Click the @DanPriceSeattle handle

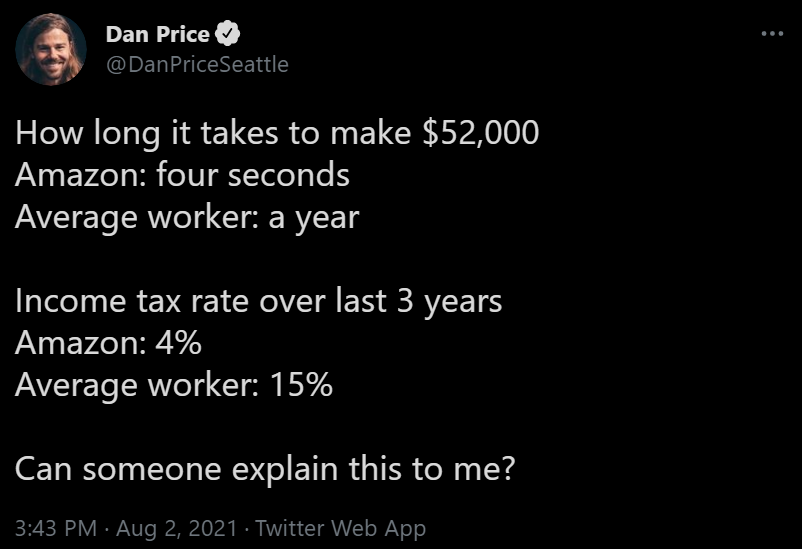click(197, 64)
